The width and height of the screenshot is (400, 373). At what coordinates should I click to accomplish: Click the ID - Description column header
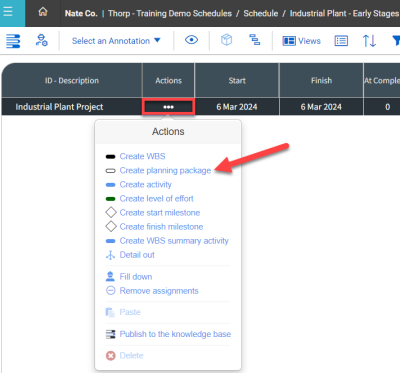click(72, 80)
